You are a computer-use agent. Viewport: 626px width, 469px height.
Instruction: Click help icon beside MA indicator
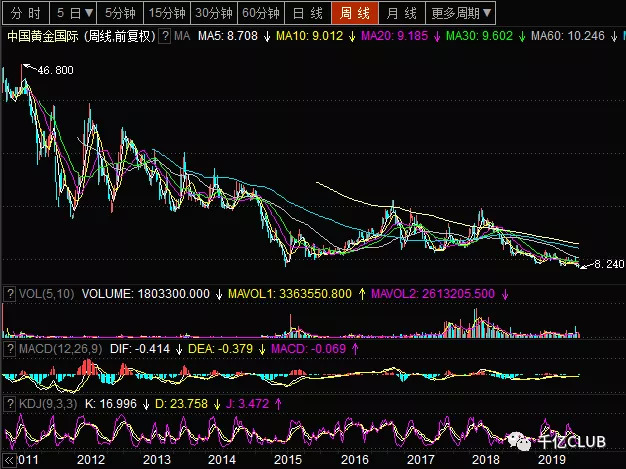coord(164,36)
